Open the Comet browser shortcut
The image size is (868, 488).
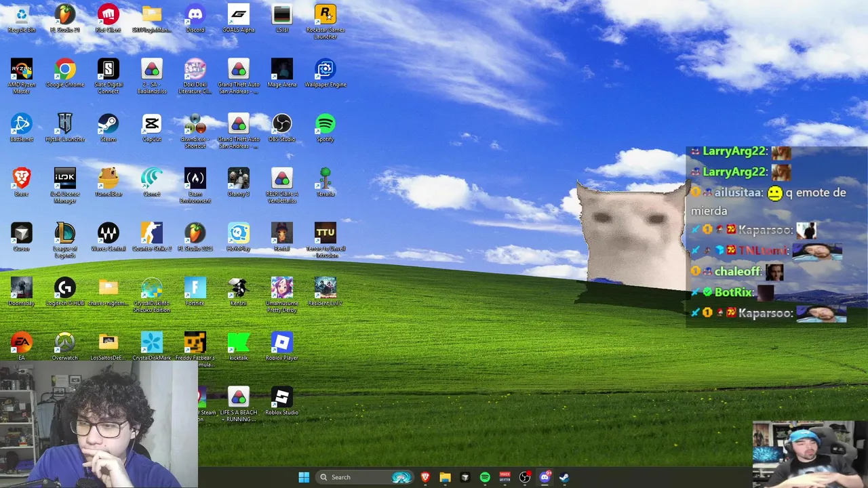pyautogui.click(x=152, y=183)
